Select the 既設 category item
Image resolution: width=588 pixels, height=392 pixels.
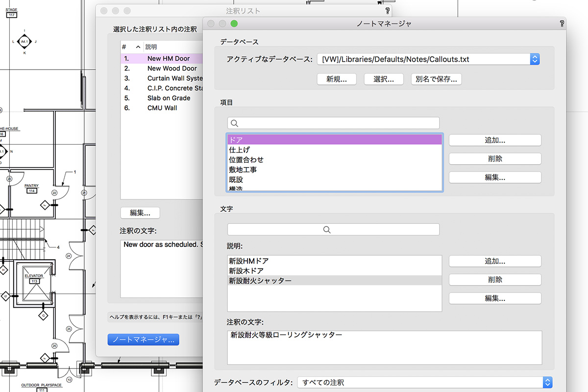[x=335, y=179]
